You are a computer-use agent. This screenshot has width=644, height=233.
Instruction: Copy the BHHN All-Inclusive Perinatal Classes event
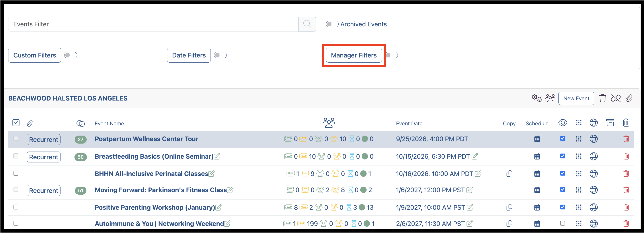point(509,174)
